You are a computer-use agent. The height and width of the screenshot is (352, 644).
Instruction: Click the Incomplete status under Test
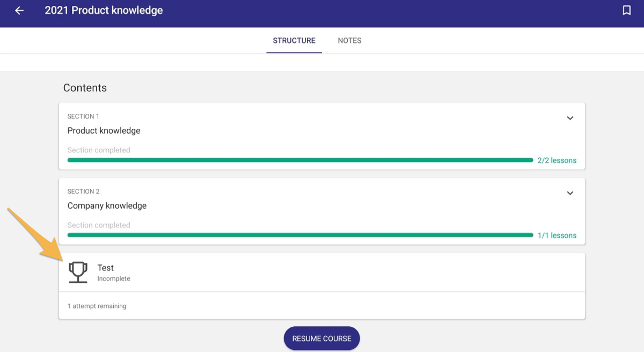pyautogui.click(x=113, y=279)
